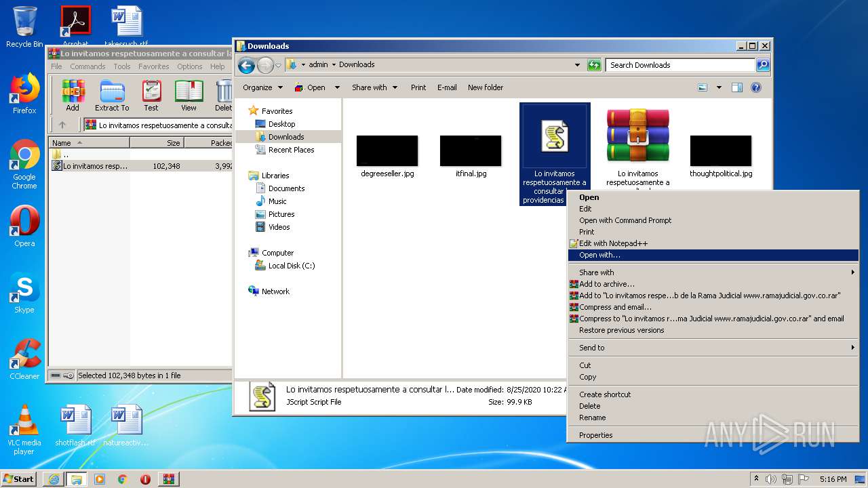
Task: Select Desktop in Favorites sidebar
Action: point(281,124)
